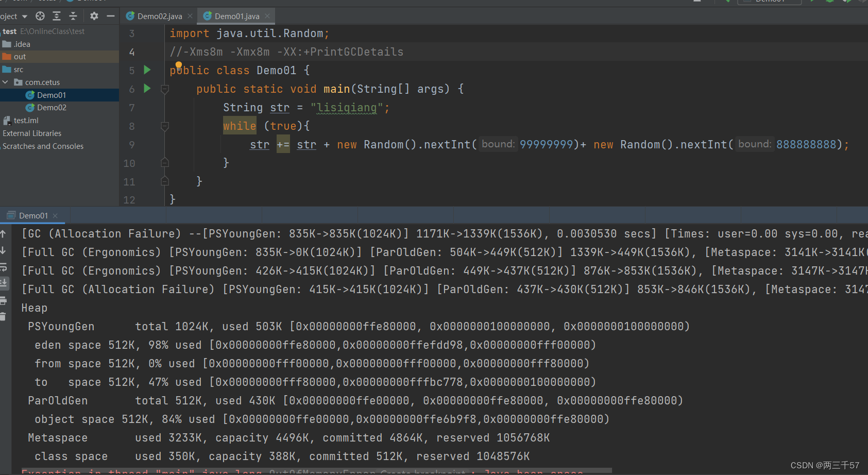Click the eden space 512K line
This screenshot has height=475, width=868.
[x=315, y=345]
